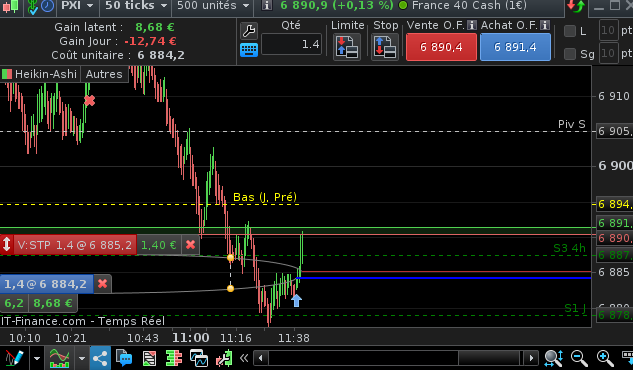Image resolution: width=633 pixels, height=370 pixels.
Task: Click the L points input field
Action: pyautogui.click(x=608, y=31)
